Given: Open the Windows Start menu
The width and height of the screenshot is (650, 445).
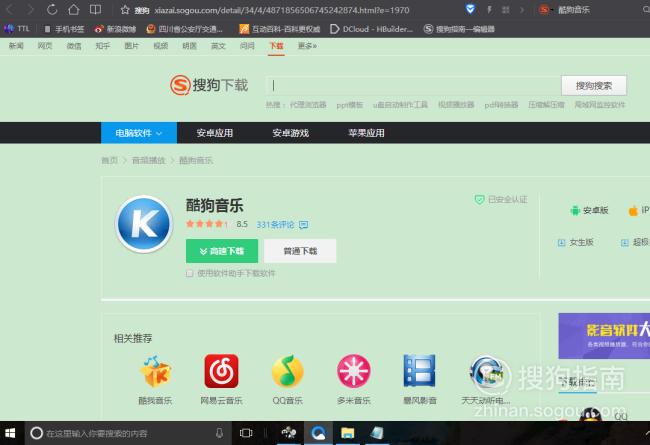Looking at the screenshot, I should 10,433.
